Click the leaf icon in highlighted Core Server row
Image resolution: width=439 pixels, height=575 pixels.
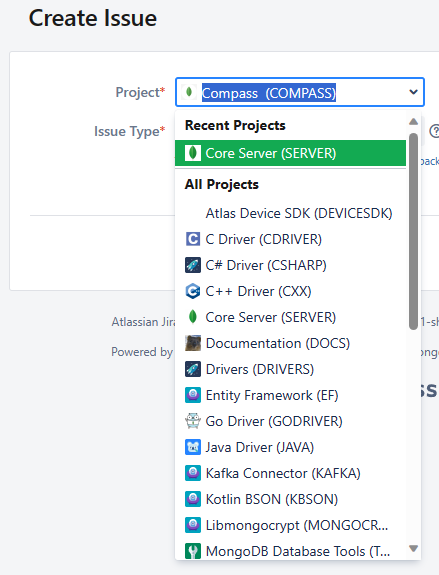point(193,153)
